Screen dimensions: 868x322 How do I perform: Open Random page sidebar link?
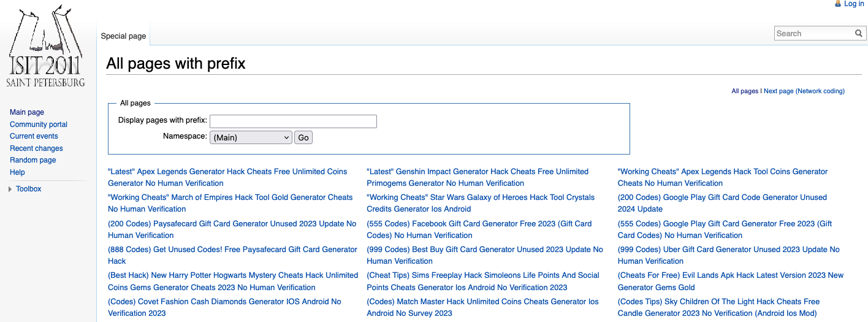(33, 160)
